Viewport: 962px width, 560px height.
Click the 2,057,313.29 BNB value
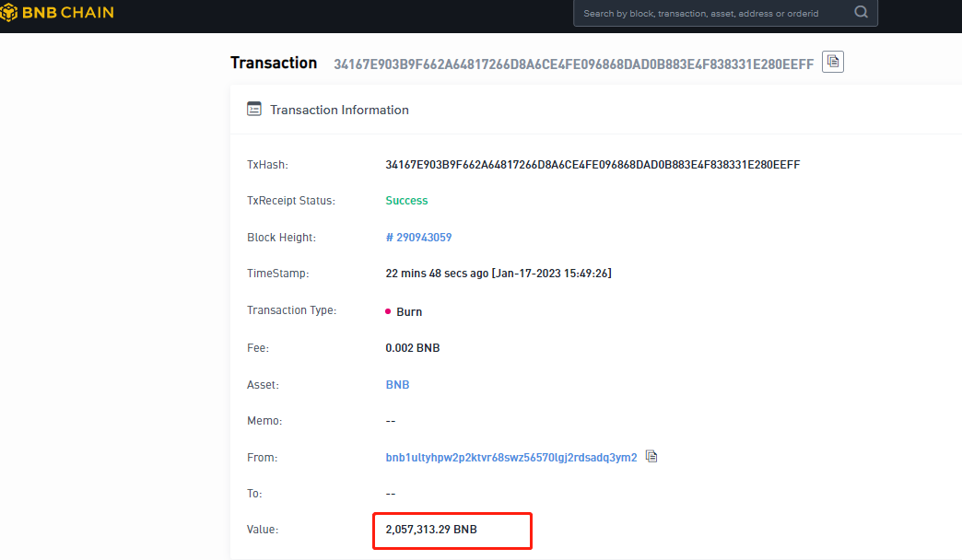click(x=431, y=530)
